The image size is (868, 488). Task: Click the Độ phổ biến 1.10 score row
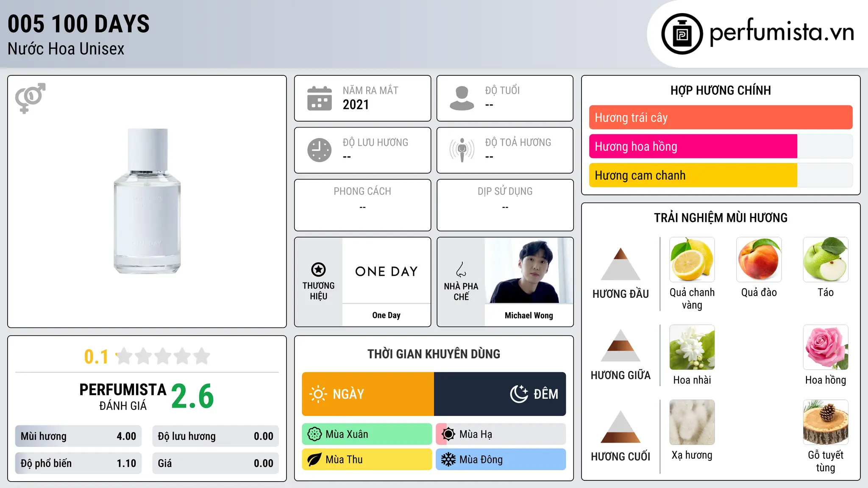[78, 463]
